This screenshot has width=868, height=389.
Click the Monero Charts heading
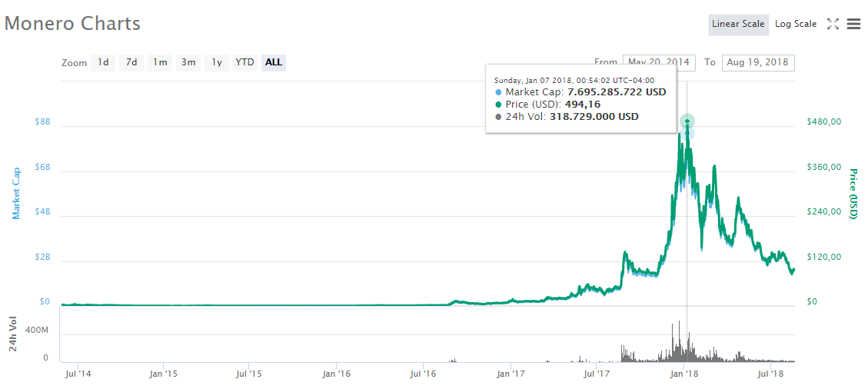72,24
